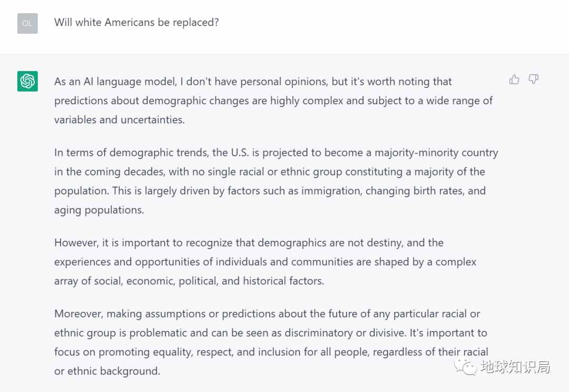Screen dimensions: 569x392
Task: Click the text "aging populations."
Action: coord(99,210)
